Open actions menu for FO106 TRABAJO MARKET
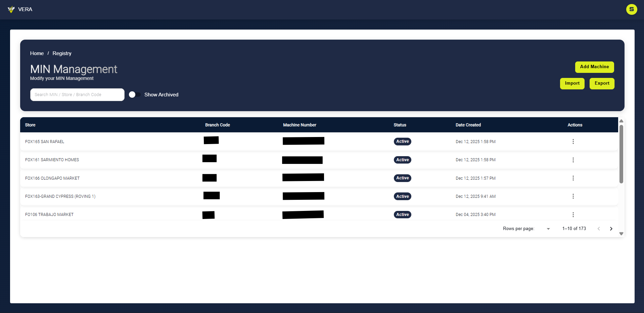This screenshot has height=313, width=644. pyautogui.click(x=573, y=215)
